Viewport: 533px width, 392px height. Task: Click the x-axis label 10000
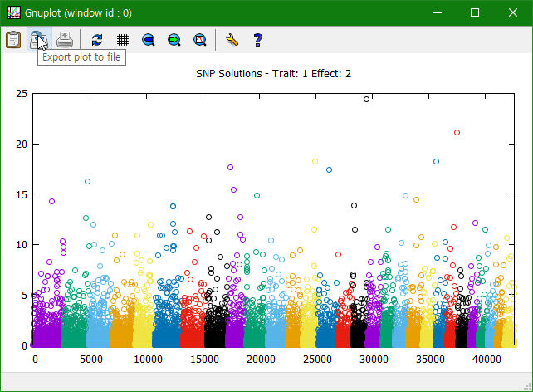[x=148, y=360]
